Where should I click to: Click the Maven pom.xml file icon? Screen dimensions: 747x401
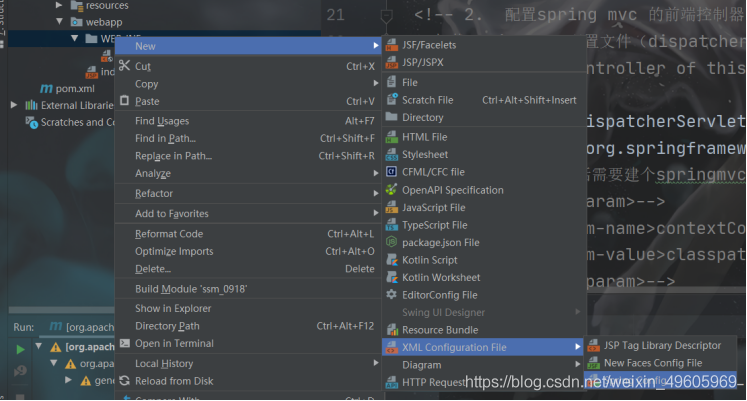coord(46,89)
